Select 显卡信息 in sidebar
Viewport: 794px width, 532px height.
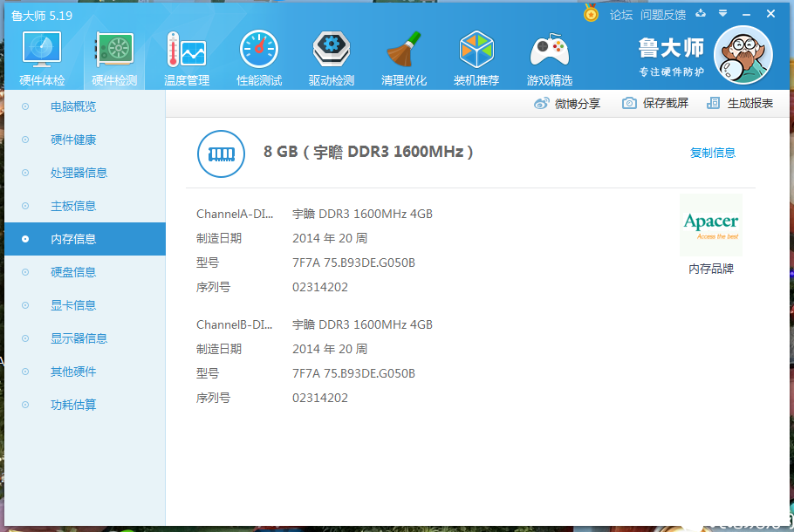pyautogui.click(x=85, y=305)
